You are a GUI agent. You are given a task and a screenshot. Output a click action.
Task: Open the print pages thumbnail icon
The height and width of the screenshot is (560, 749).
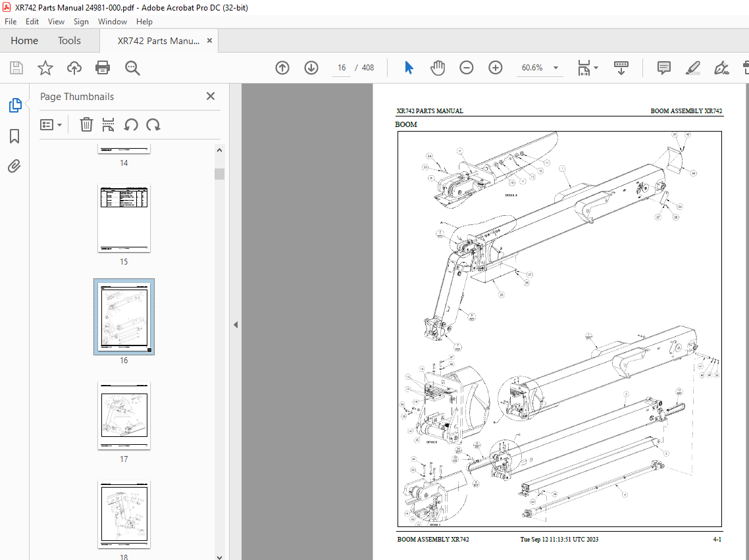(109, 124)
